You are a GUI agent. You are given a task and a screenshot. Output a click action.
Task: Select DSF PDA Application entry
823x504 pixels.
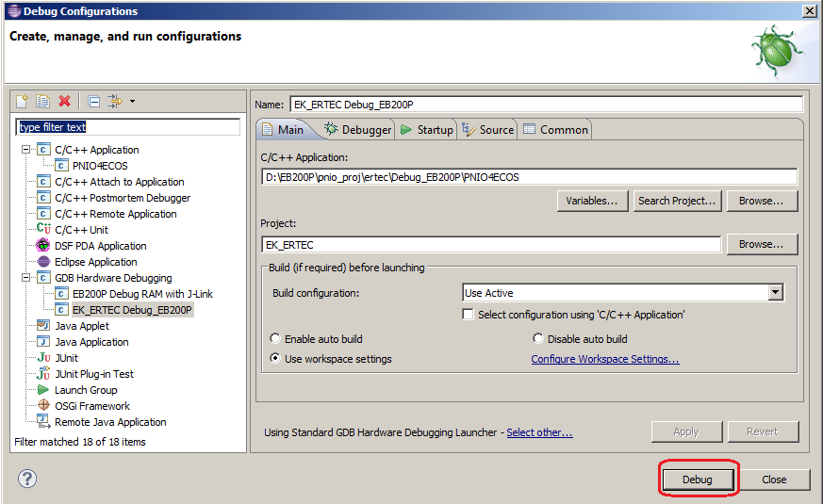coord(100,246)
